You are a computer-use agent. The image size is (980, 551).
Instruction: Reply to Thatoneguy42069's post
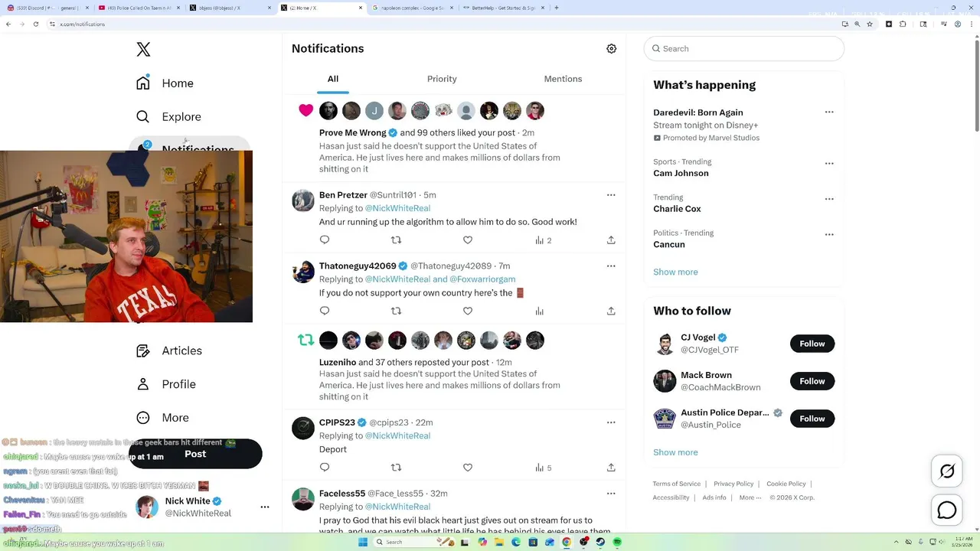click(x=325, y=311)
